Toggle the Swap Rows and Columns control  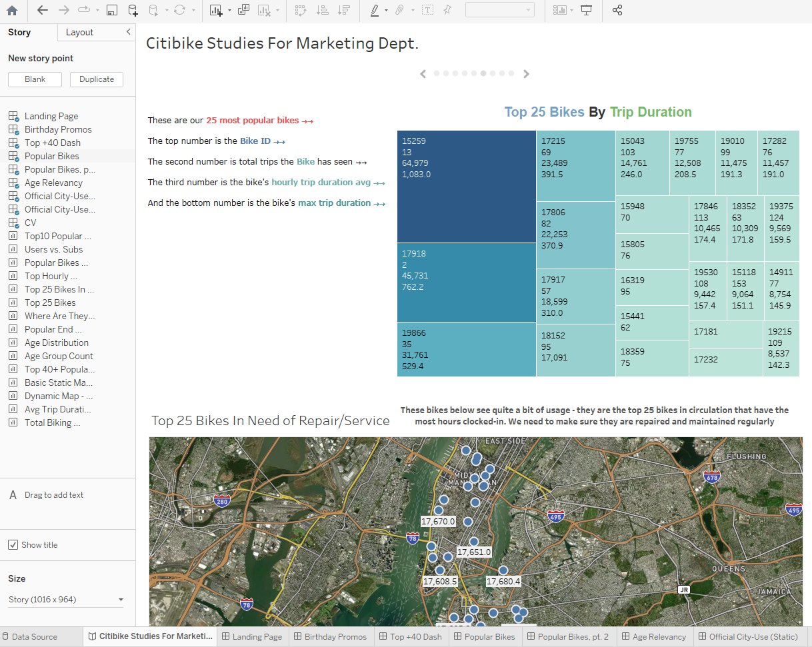pyautogui.click(x=301, y=11)
